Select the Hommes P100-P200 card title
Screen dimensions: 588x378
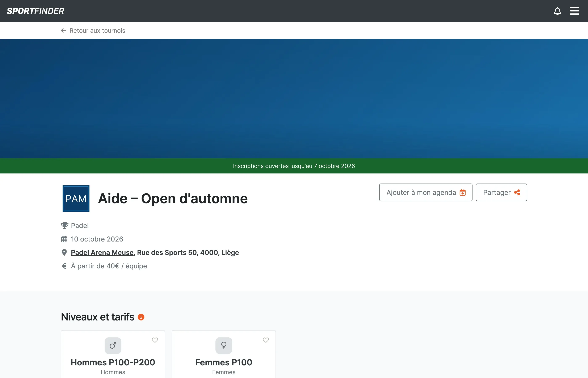[113, 362]
